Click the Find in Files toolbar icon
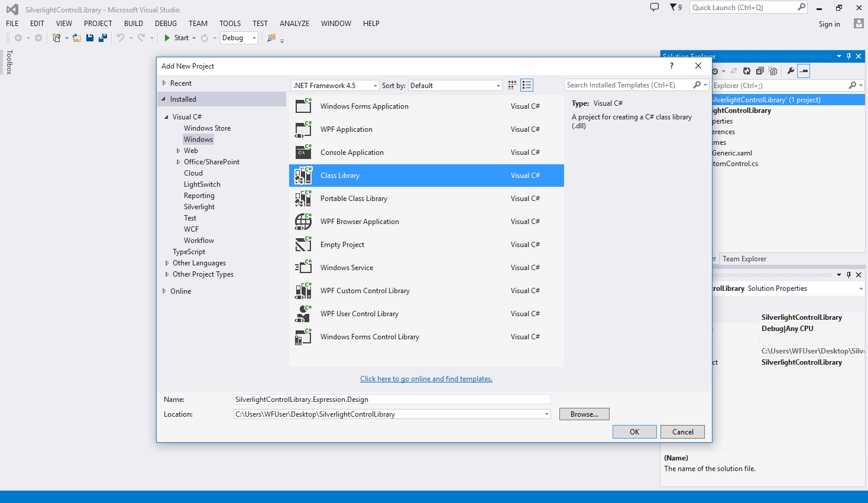 271,38
